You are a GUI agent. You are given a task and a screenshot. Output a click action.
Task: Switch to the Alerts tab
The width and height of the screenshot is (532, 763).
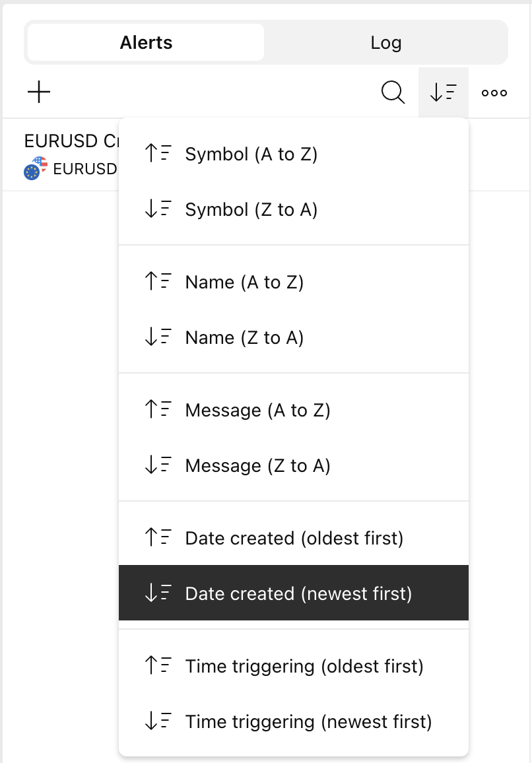(x=146, y=43)
